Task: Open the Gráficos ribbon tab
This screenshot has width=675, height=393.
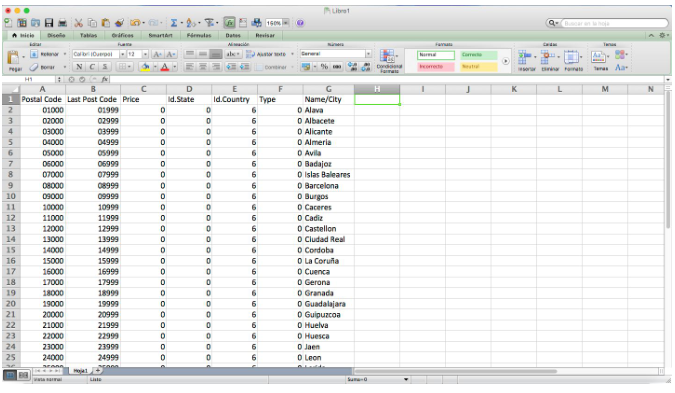Action: tap(122, 35)
